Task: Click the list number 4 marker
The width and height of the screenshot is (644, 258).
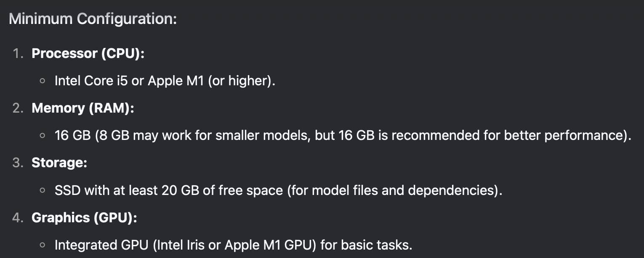Action: click(x=18, y=217)
